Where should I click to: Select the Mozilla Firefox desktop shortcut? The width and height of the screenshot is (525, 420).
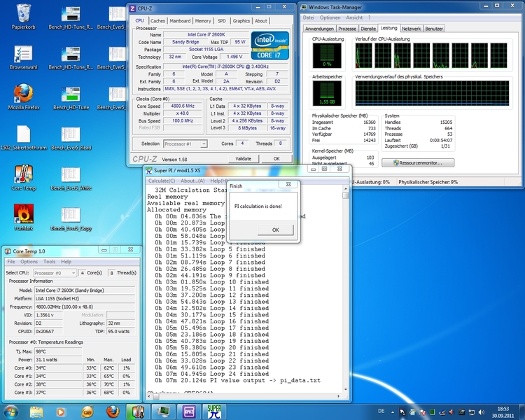(23, 97)
